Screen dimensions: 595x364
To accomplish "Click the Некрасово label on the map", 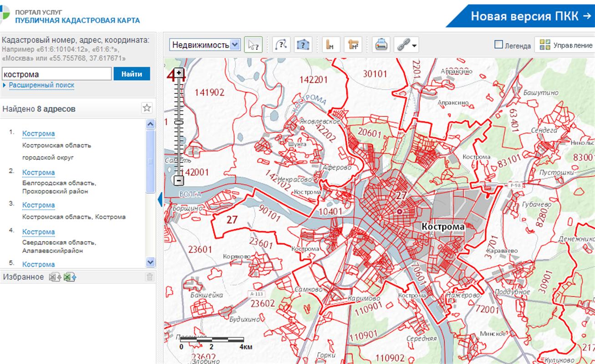I will click(x=295, y=180).
